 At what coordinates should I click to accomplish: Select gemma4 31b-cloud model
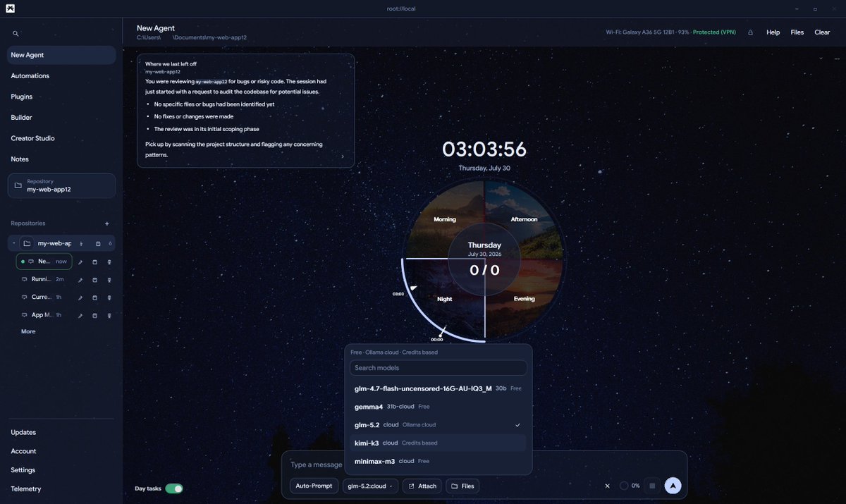point(439,407)
